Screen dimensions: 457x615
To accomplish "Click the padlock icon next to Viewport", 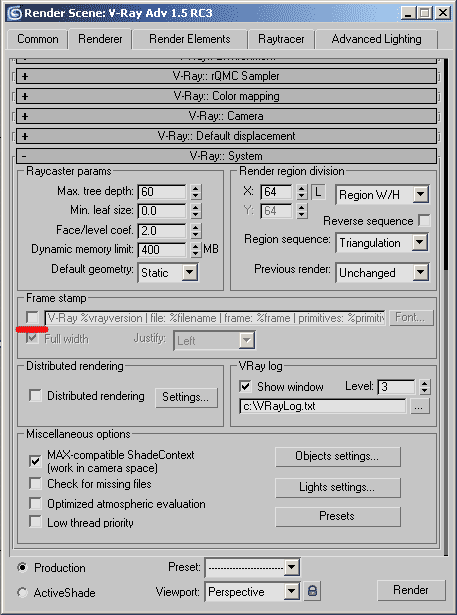I will tap(312, 590).
